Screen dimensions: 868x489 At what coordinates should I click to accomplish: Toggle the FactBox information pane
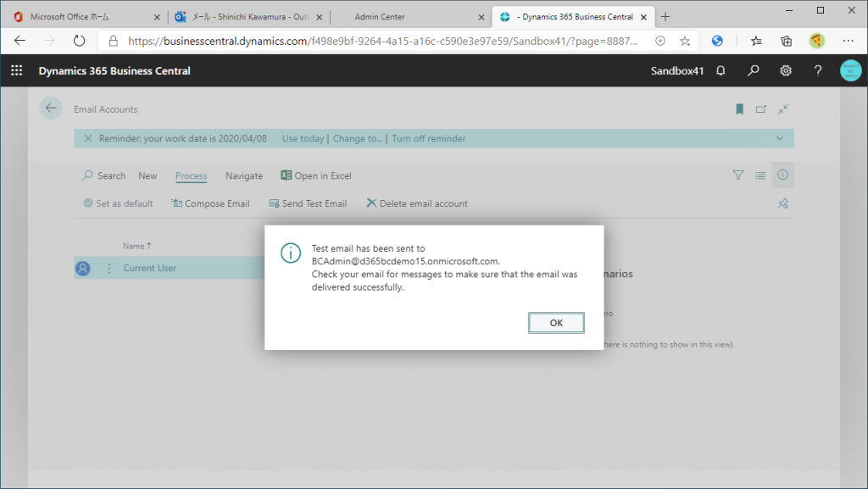point(782,175)
